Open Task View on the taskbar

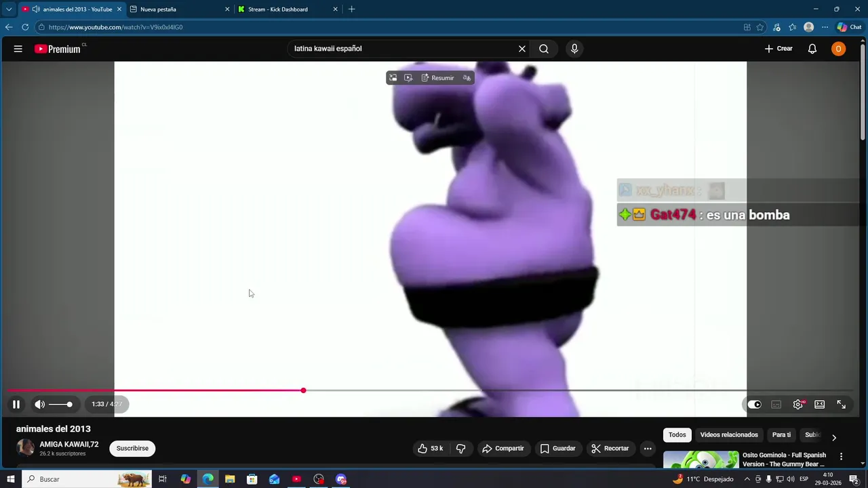(x=163, y=479)
